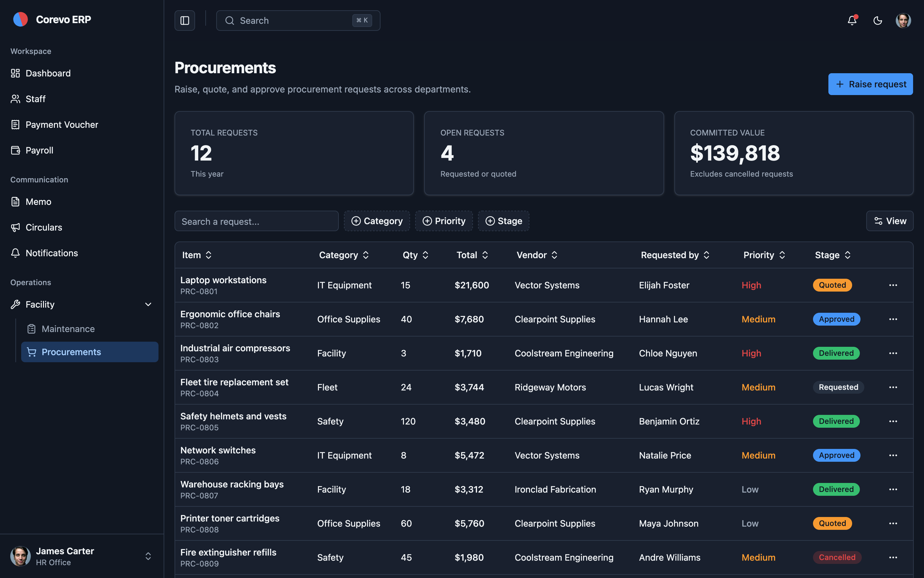Go to Staff page
This screenshot has width=924, height=578.
[x=82, y=99]
